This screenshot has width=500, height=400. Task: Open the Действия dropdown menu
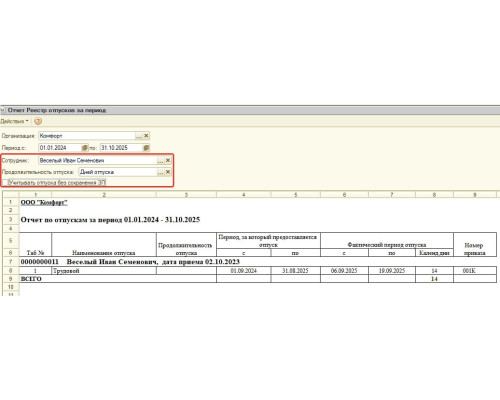[14, 121]
